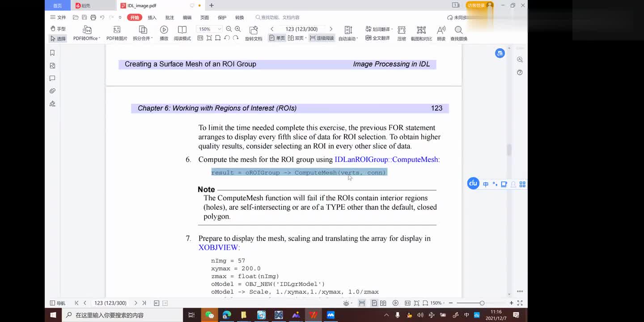Screen dimensions: 644x322
Task: Zoom out with the toolbar minus magnifier
Action: pos(229,29)
